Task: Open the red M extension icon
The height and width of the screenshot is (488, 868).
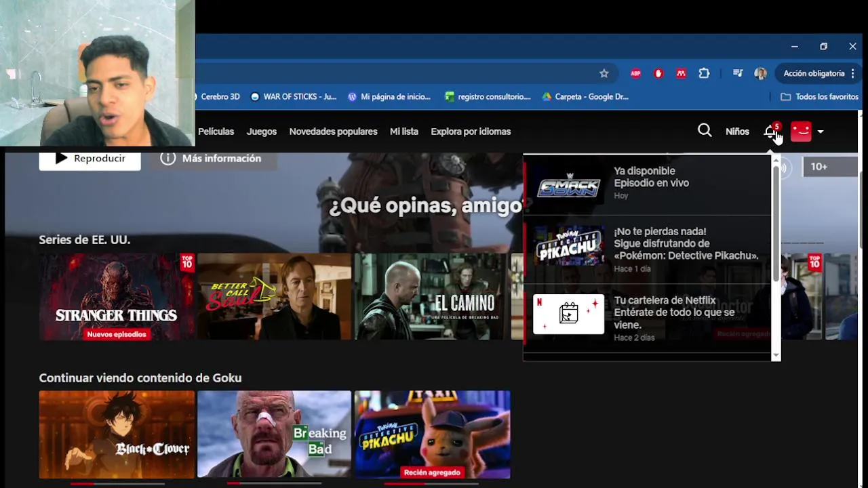Action: (x=681, y=73)
